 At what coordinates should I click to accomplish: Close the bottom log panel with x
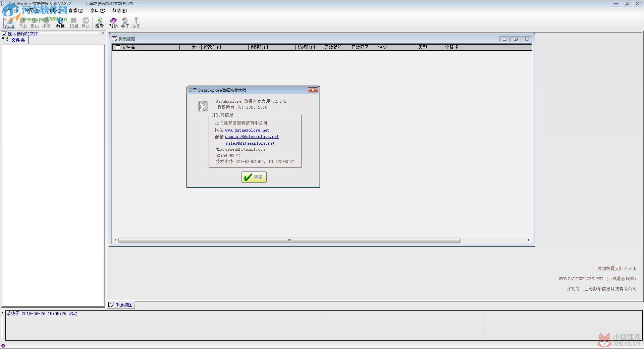pos(2,313)
